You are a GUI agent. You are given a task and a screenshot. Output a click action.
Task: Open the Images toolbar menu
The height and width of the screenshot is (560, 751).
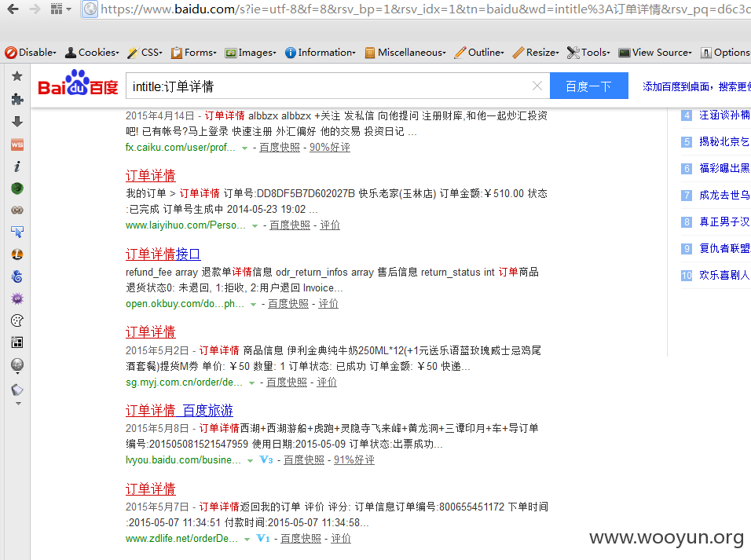pyautogui.click(x=251, y=52)
